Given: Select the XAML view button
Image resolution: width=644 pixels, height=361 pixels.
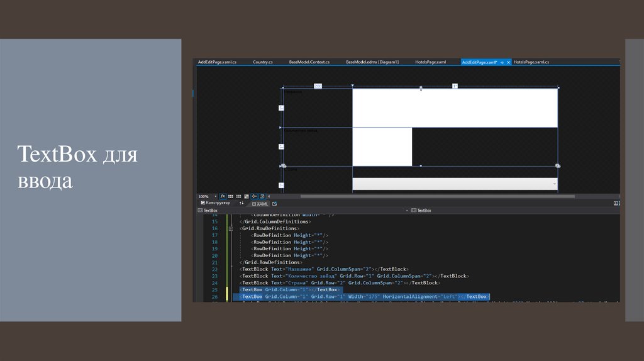Looking at the screenshot, I should pyautogui.click(x=260, y=204).
